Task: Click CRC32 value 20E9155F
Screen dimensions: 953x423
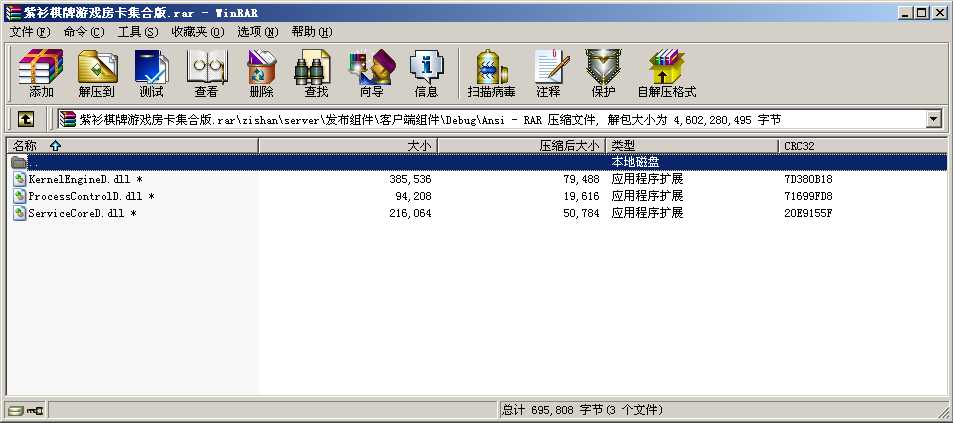Action: pos(808,214)
